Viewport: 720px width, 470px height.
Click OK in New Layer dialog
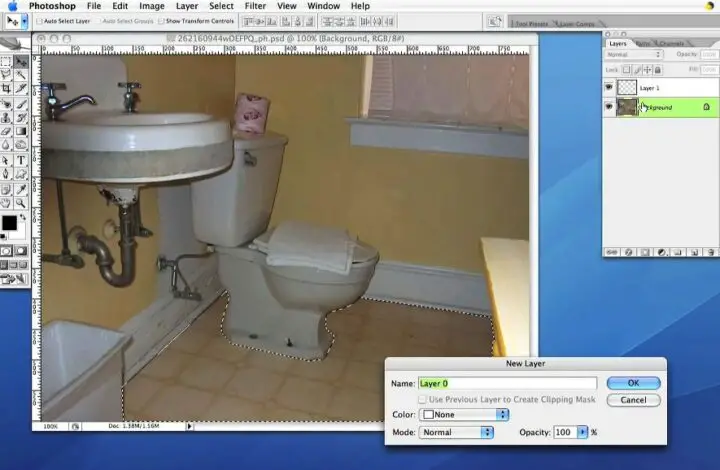tap(633, 383)
